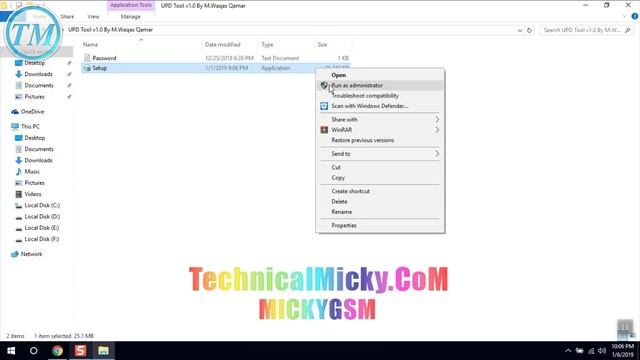
Task: Choose Run as administrator
Action: pos(380,85)
